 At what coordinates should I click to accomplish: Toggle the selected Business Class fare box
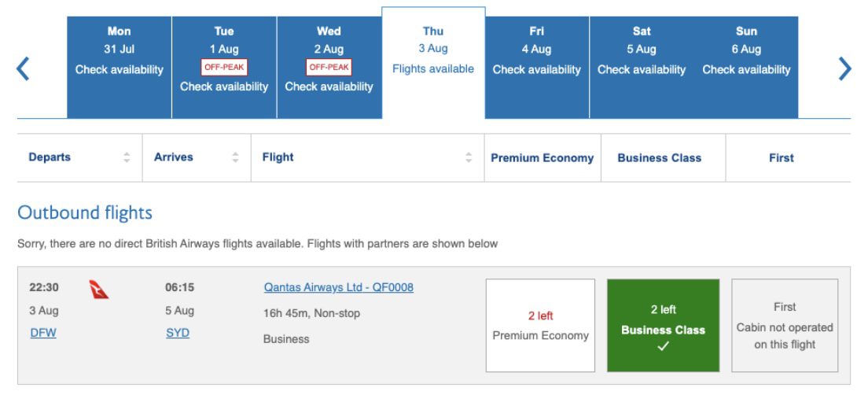point(663,325)
